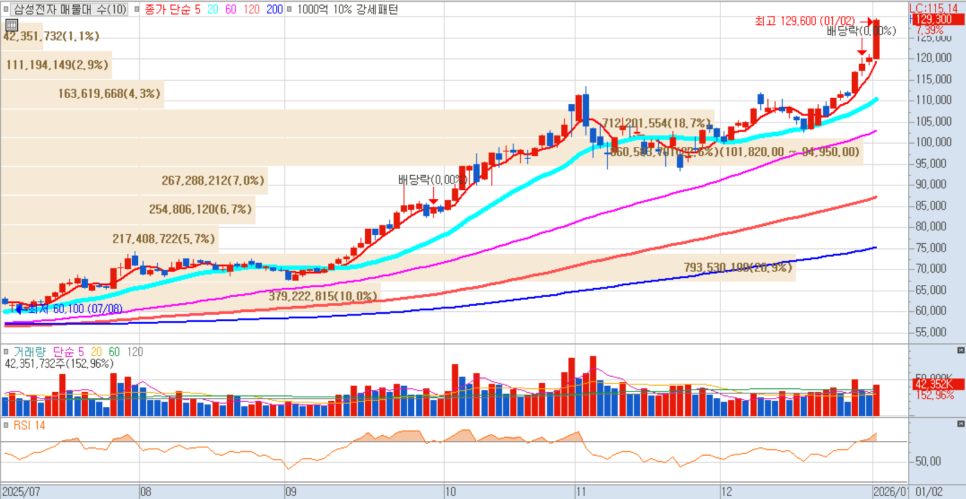Click the red 129,300 current price tag
This screenshot has height=499, width=966.
click(937, 20)
